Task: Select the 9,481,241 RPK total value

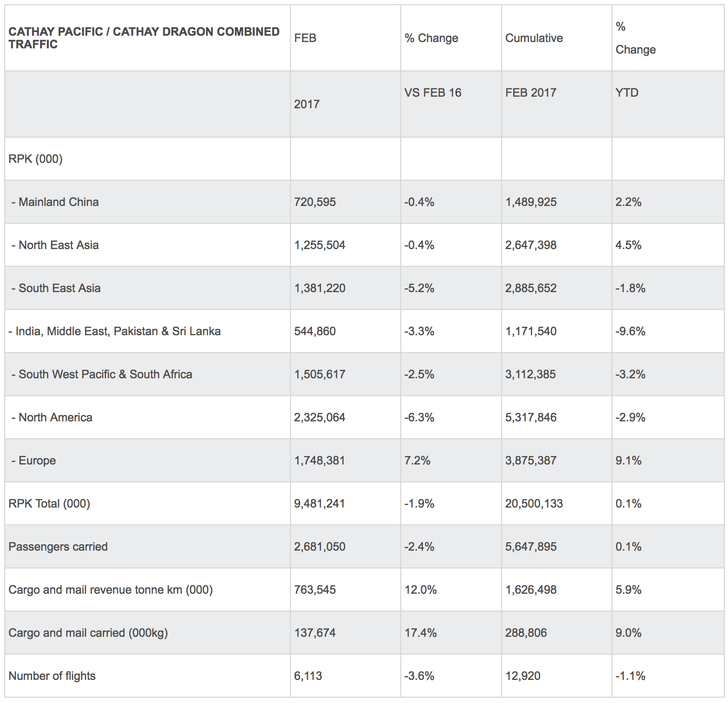Action: [319, 503]
